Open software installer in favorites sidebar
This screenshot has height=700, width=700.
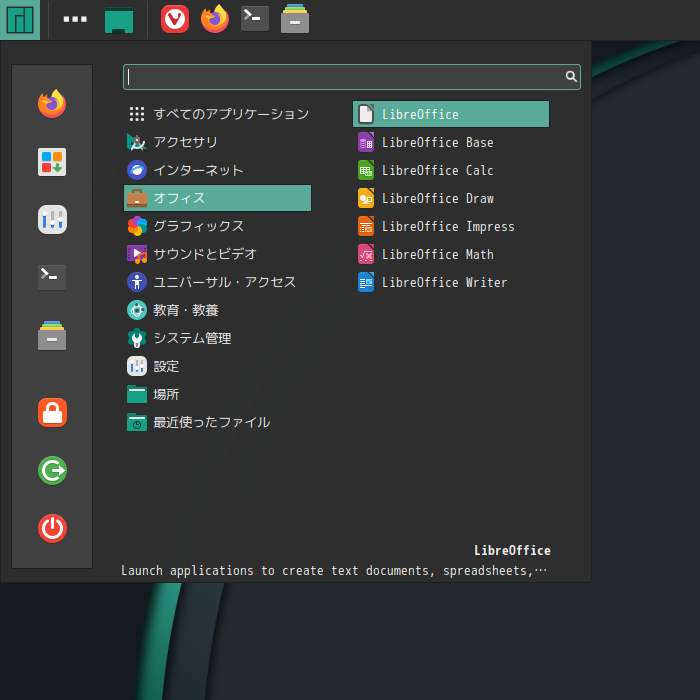(52, 162)
